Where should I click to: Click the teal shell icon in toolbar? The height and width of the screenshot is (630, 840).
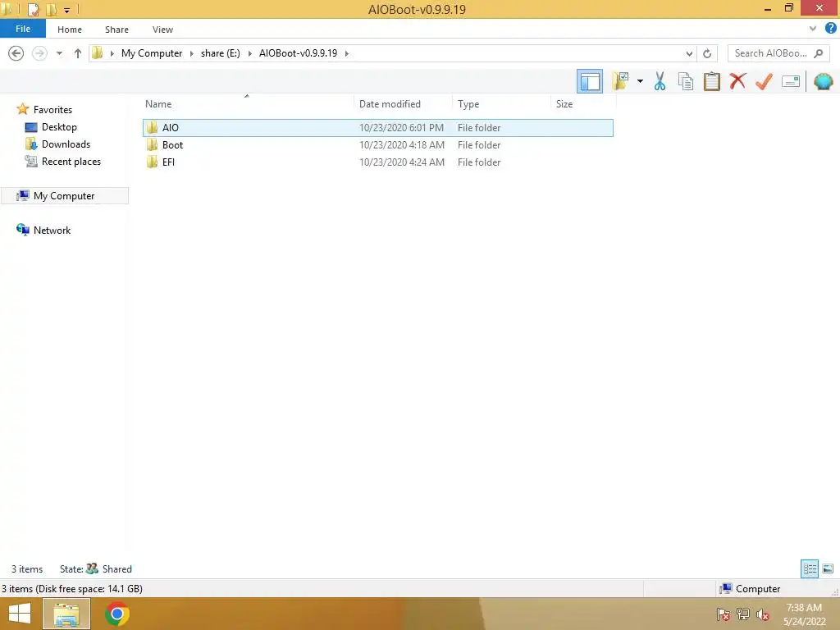(823, 81)
